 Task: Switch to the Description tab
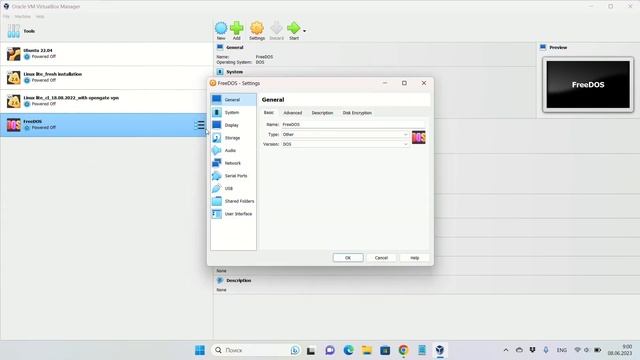click(322, 113)
